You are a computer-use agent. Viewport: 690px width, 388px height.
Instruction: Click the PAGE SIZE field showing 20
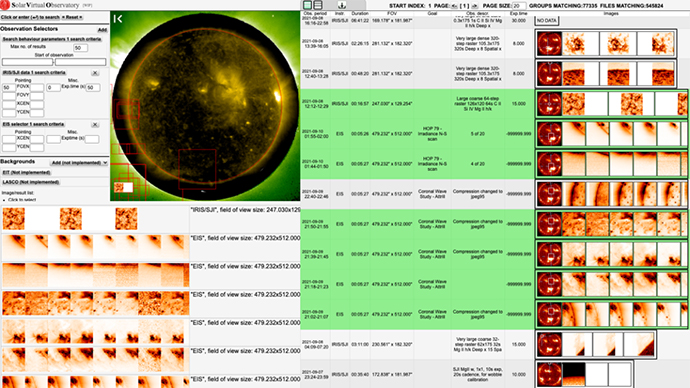(x=518, y=6)
